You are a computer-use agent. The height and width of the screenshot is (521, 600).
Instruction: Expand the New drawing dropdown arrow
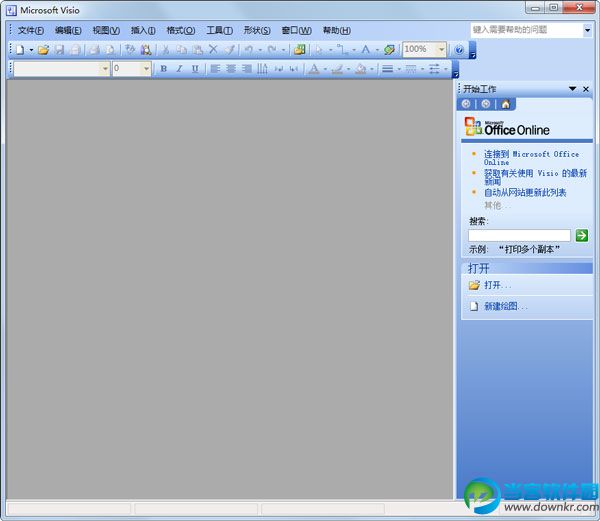(x=31, y=50)
